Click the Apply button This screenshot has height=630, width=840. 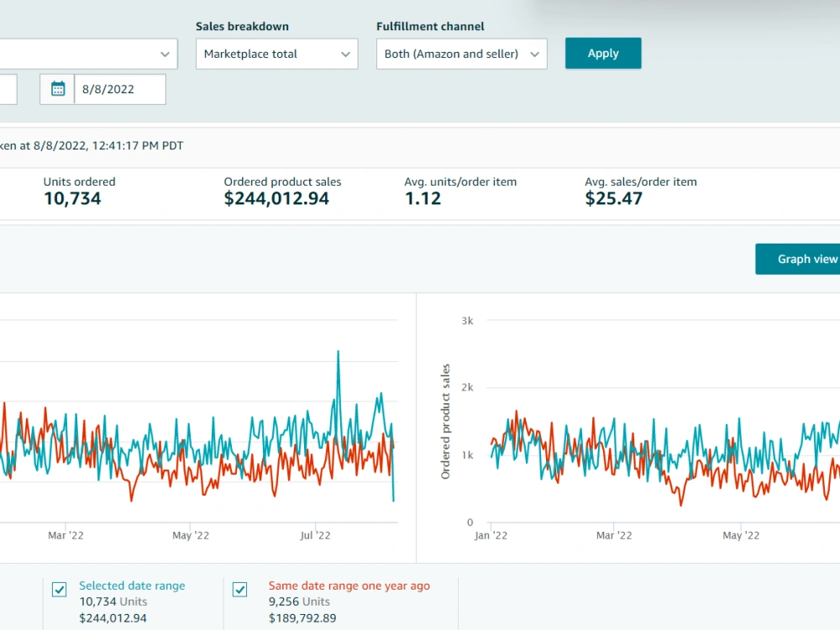(x=602, y=53)
